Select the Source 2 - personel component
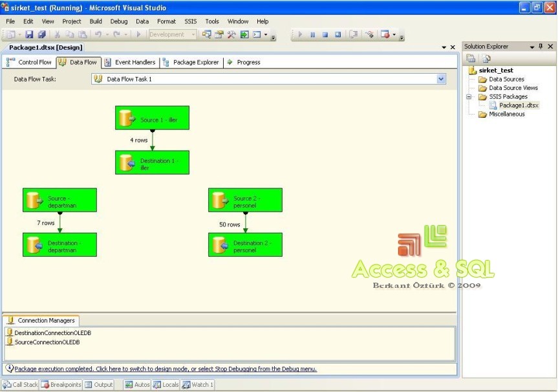 point(245,200)
